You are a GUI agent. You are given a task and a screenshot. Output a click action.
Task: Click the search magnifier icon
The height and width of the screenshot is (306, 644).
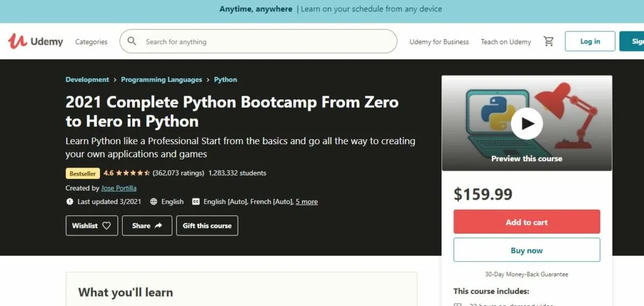point(132,41)
